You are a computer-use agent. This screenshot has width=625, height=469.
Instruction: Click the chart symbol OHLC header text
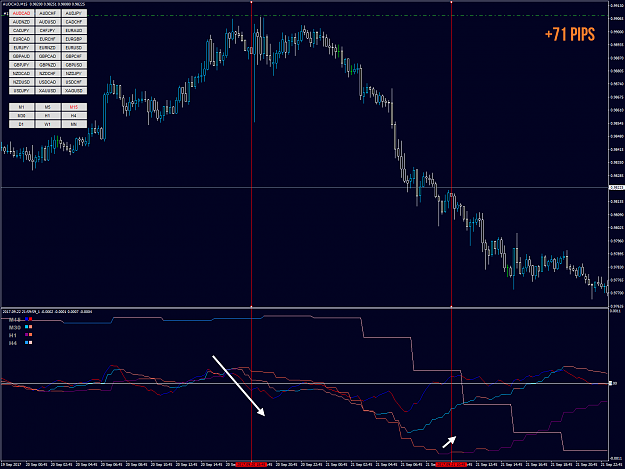43,4
